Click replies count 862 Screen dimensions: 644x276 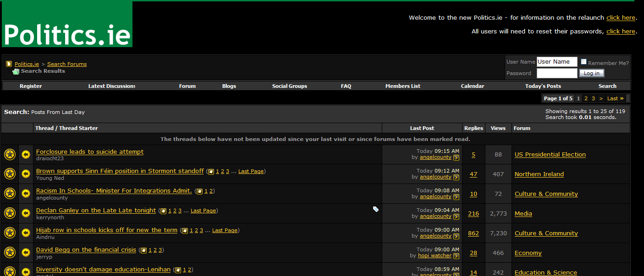[x=473, y=233]
